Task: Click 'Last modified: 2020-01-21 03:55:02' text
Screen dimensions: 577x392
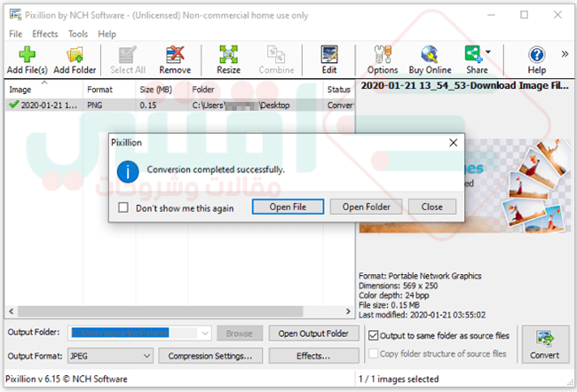Action: coord(422,315)
